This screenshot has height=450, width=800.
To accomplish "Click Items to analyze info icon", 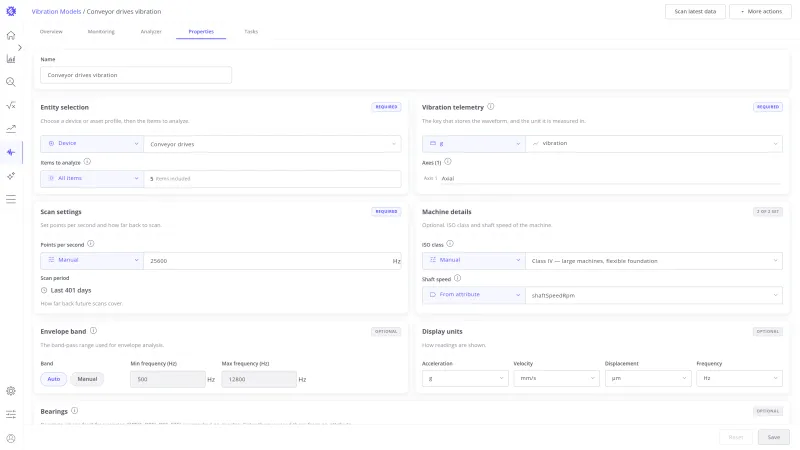I will point(87,162).
